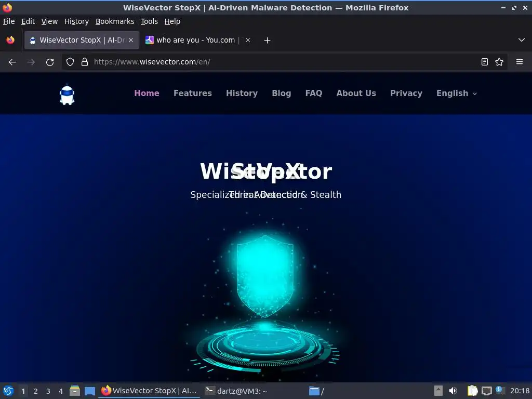The image size is (532, 399).
Task: Click the WiseVector robot logo
Action: point(67,95)
